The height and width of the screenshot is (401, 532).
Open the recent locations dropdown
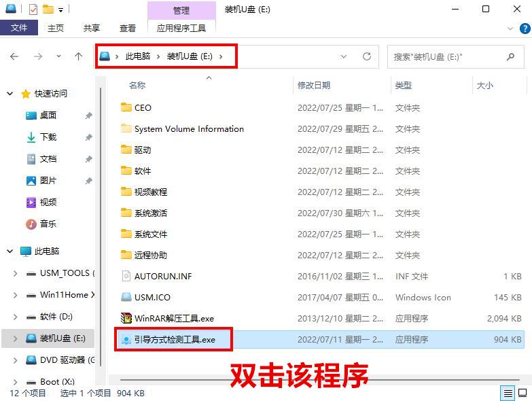click(59, 56)
